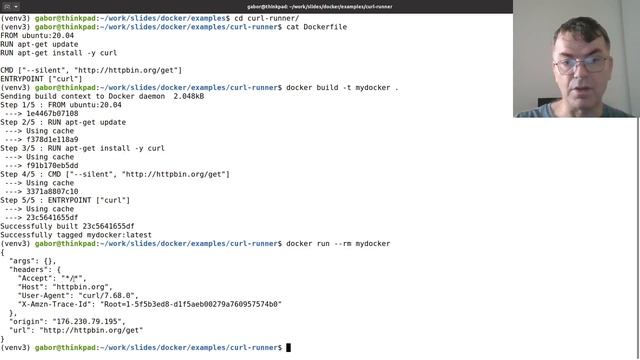The height and width of the screenshot is (360, 640).
Task: Click the 'cd curl-runner/' command
Action: coord(267,18)
